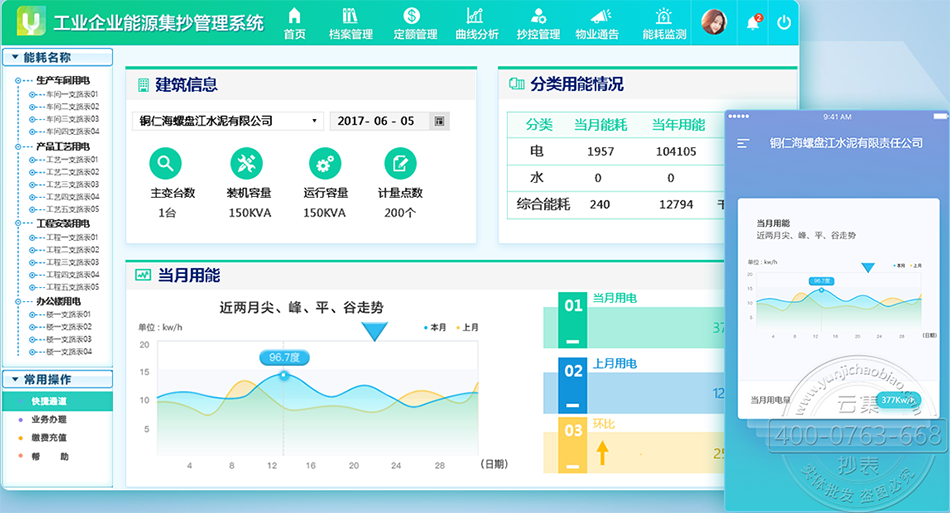Image resolution: width=950 pixels, height=513 pixels.
Task: Click the 运行容量 gears icon
Action: tap(324, 163)
